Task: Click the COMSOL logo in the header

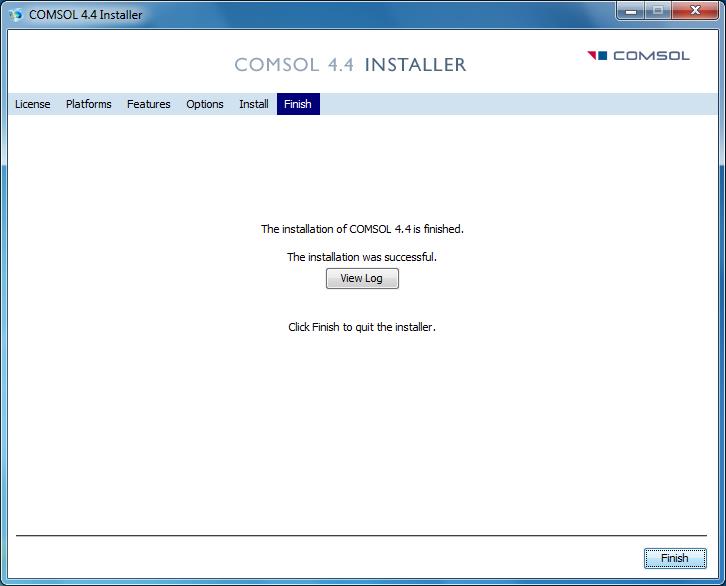Action: point(638,56)
